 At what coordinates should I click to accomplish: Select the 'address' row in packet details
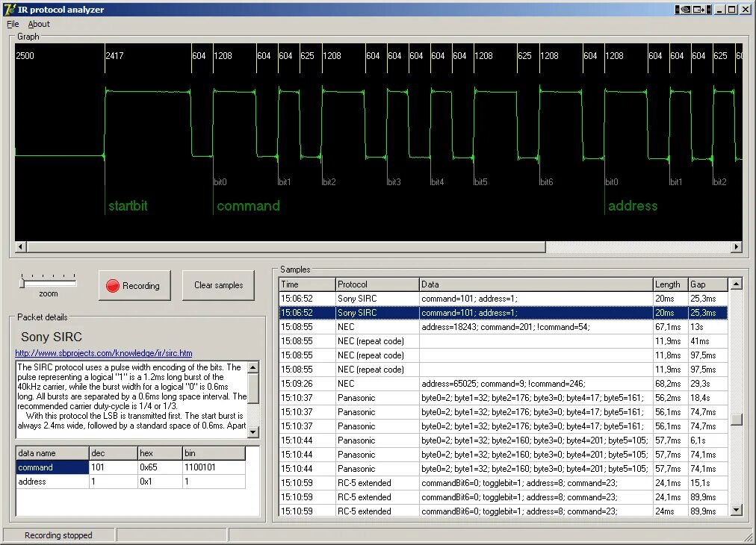pos(131,482)
